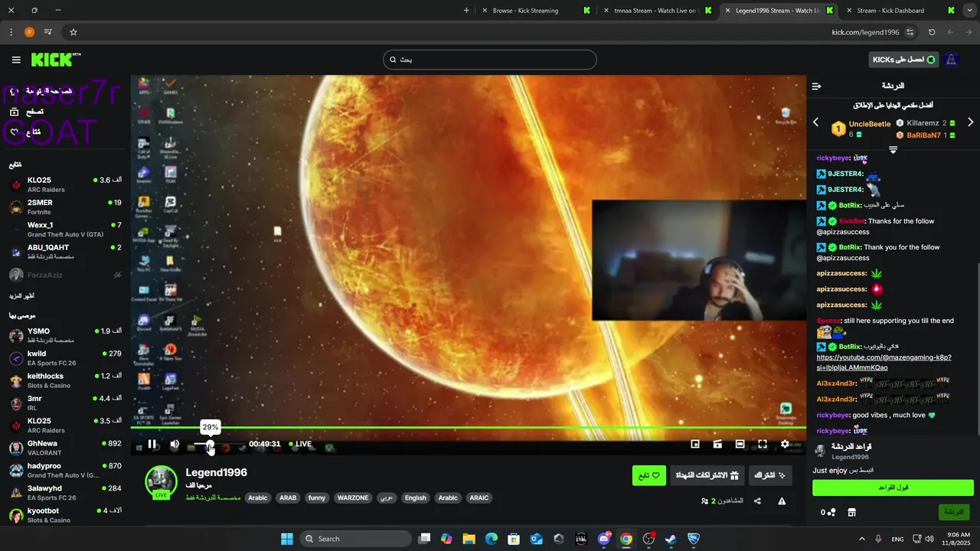Select the ARAB tag
Screen dimensions: 980x551
288,497
